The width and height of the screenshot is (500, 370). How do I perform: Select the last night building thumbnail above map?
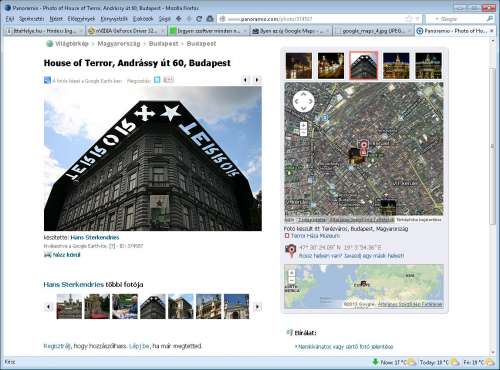pos(428,66)
